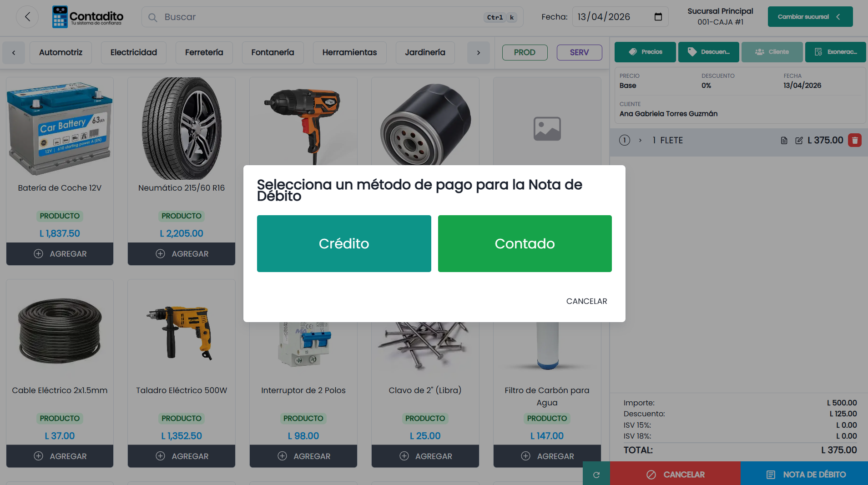868x485 pixels.
Task: Select the Ferretería category tab
Action: (204, 53)
